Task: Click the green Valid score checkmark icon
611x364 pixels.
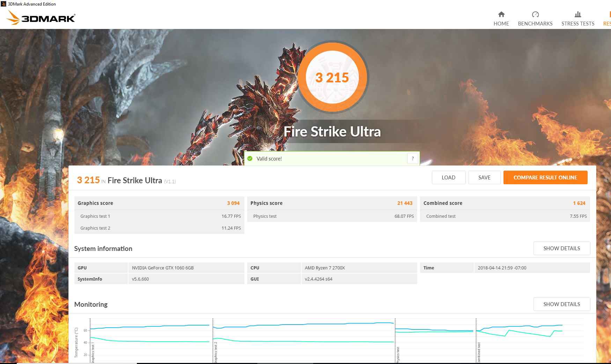Action: pyautogui.click(x=250, y=158)
